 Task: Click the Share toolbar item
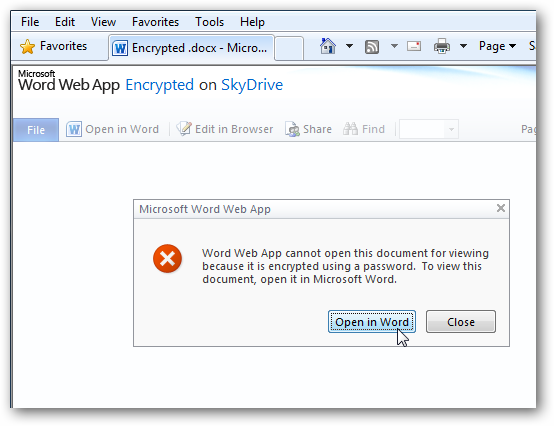pos(308,129)
